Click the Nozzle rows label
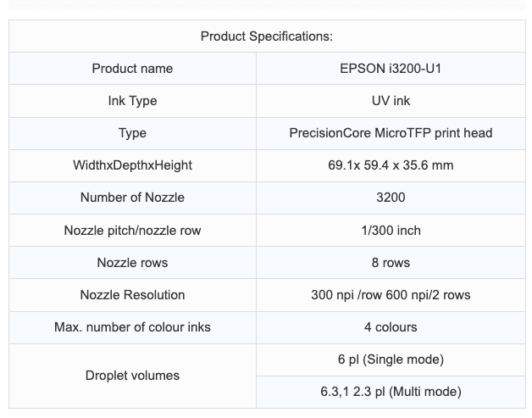 tap(132, 263)
